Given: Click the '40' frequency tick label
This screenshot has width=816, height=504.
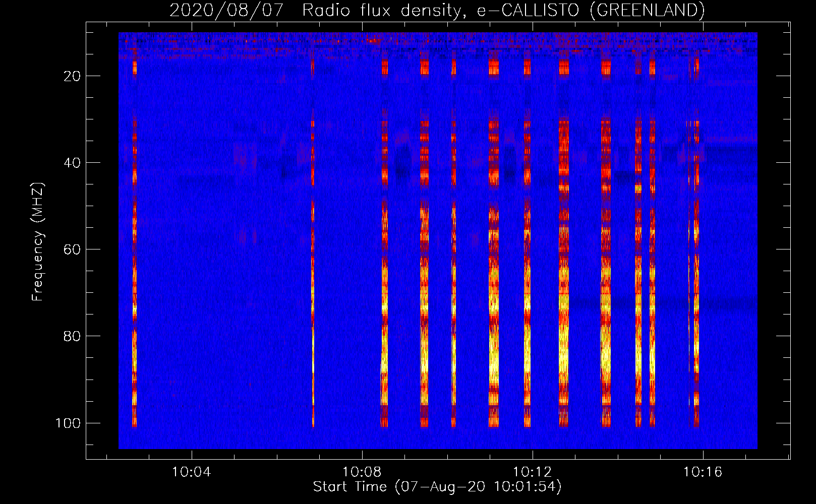Looking at the screenshot, I should click(72, 163).
